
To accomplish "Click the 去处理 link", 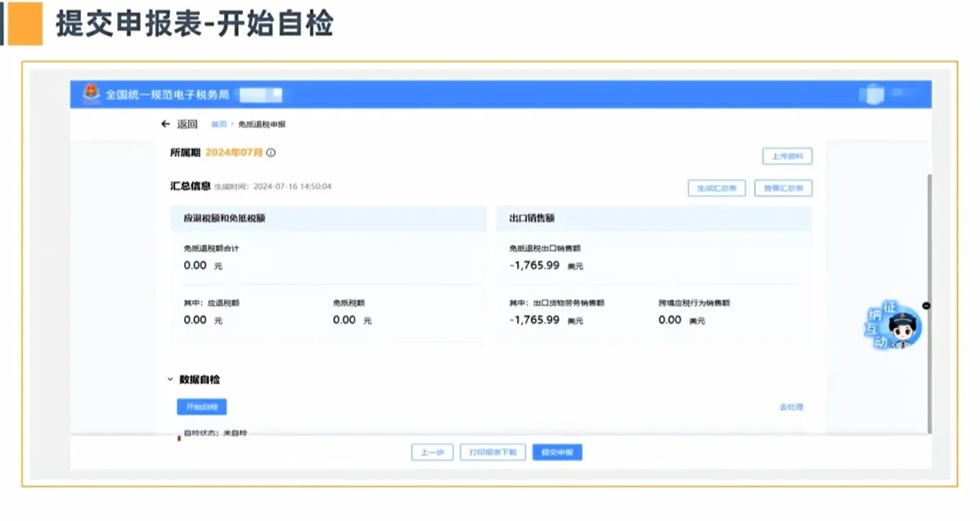I will coord(792,406).
